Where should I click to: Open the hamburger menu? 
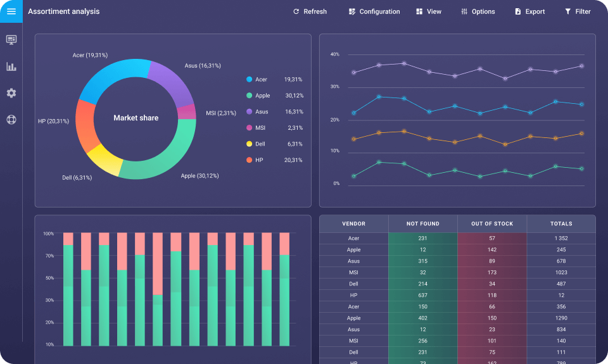click(x=11, y=11)
